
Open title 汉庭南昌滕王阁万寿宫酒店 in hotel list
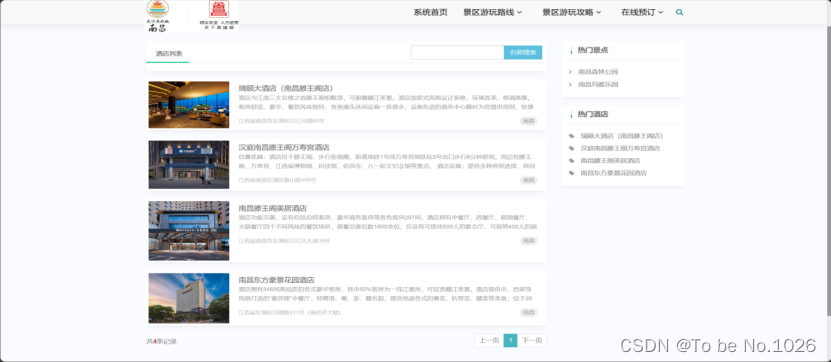[x=284, y=147]
